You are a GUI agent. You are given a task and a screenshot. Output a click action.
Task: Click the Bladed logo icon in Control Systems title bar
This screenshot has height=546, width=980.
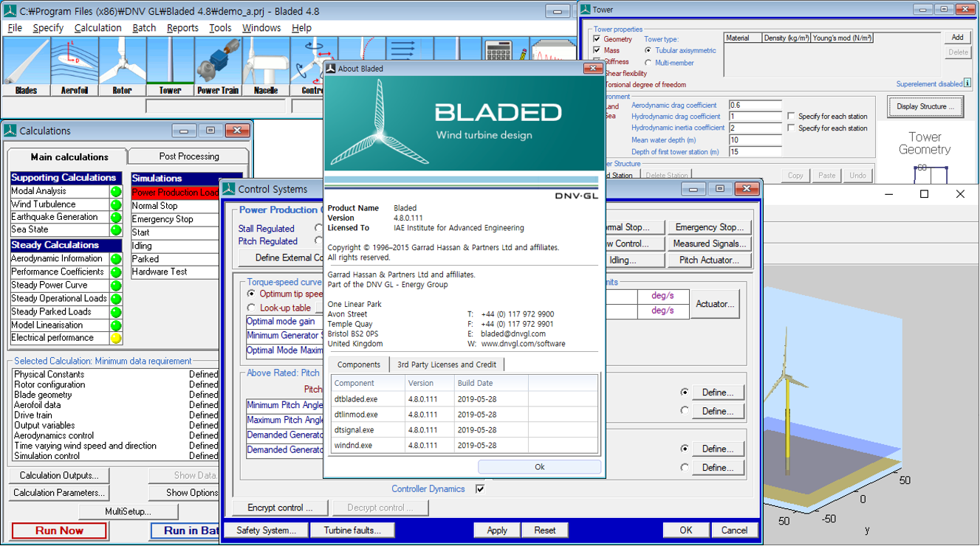tap(228, 189)
